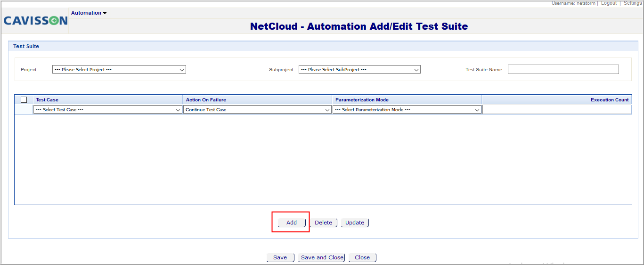Viewport: 644px width, 265px height.
Task: Open the Select Parameterization Mode dropdown
Action: (407, 109)
